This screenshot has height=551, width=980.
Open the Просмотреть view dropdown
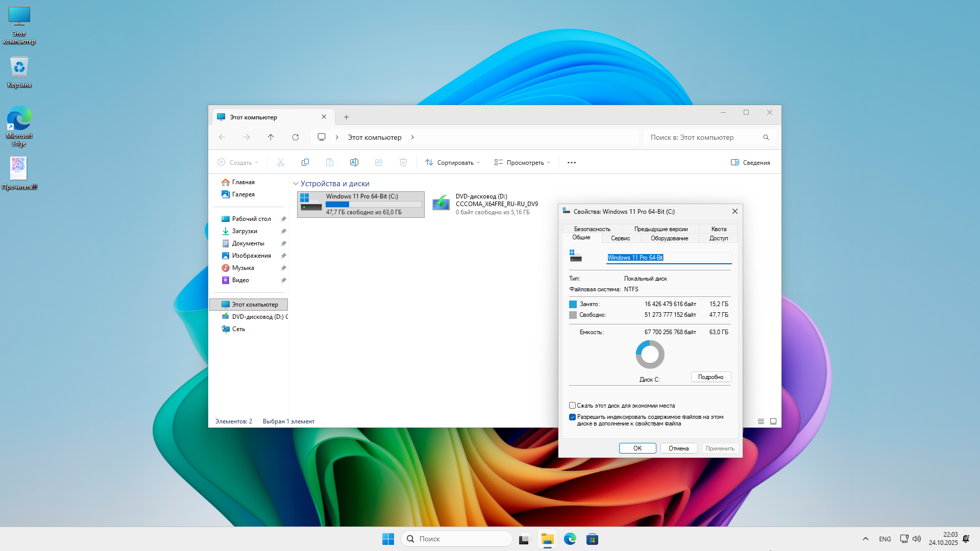pos(522,163)
